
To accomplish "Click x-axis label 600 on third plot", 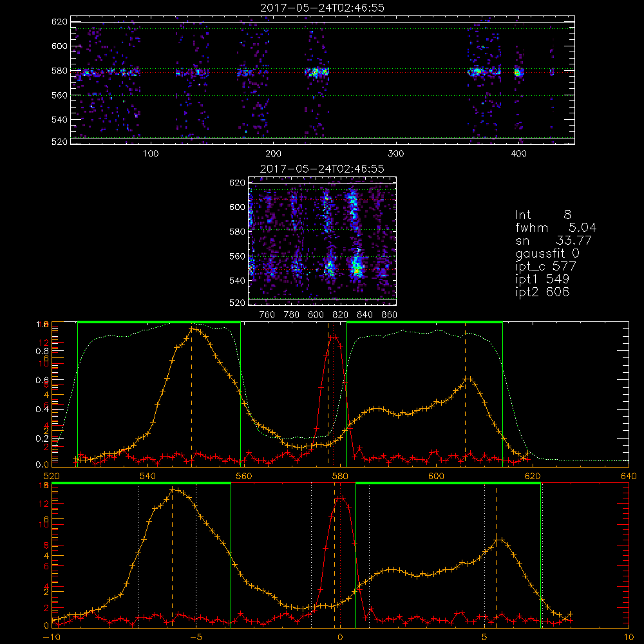I will 436,476.
